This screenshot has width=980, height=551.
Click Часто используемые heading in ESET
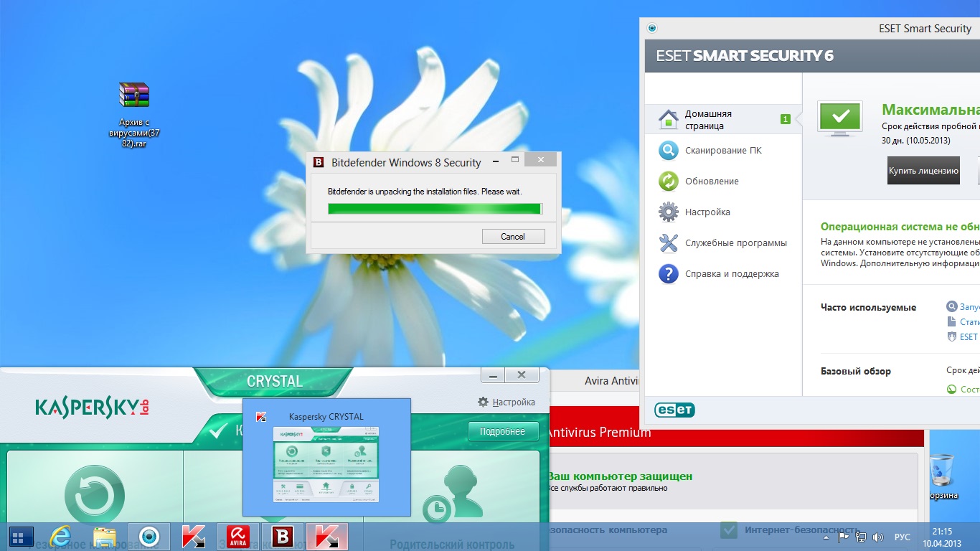point(868,307)
